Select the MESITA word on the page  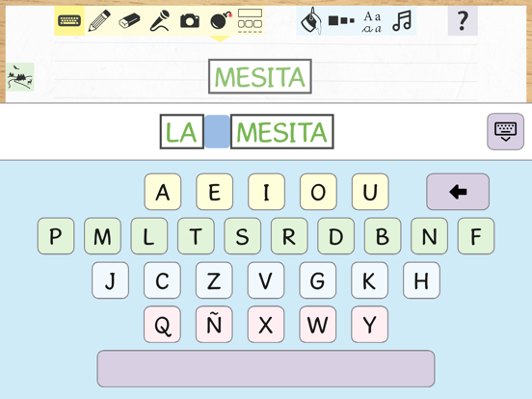260,77
